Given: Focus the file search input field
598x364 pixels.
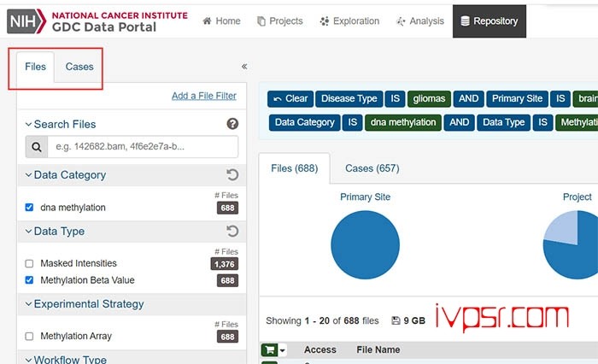Looking at the screenshot, I should tap(143, 147).
